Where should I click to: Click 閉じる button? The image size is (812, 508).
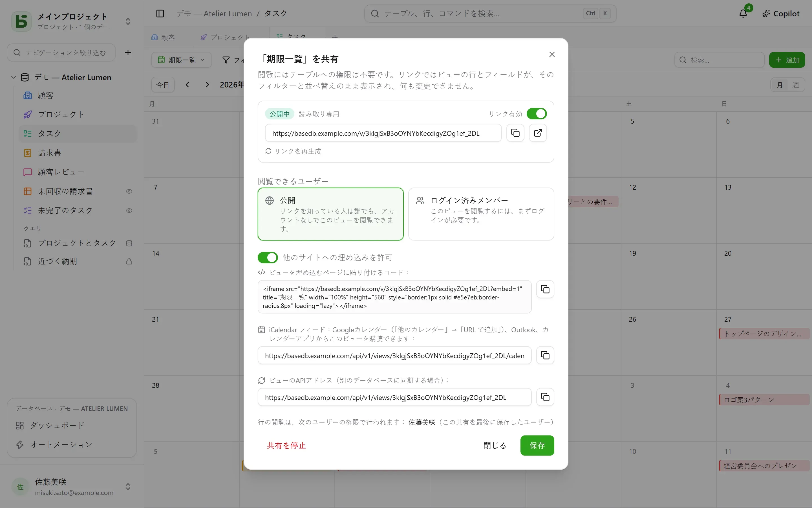pos(495,446)
